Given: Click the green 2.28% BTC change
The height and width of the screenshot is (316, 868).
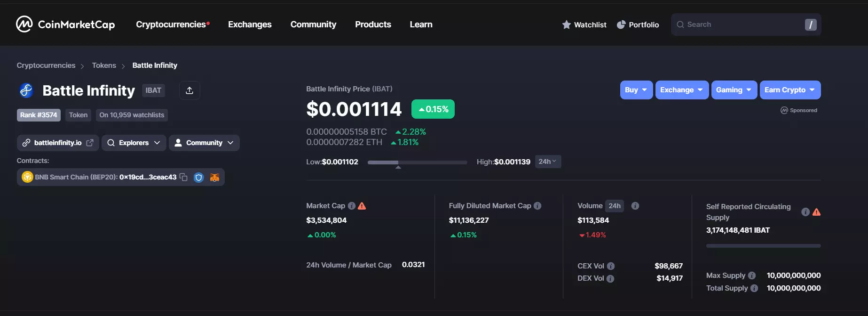Looking at the screenshot, I should click(410, 132).
